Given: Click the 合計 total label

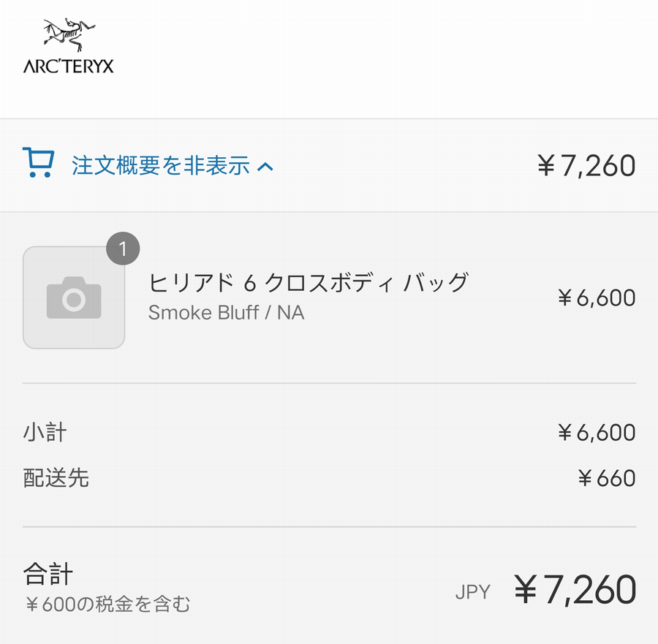Looking at the screenshot, I should [48, 574].
